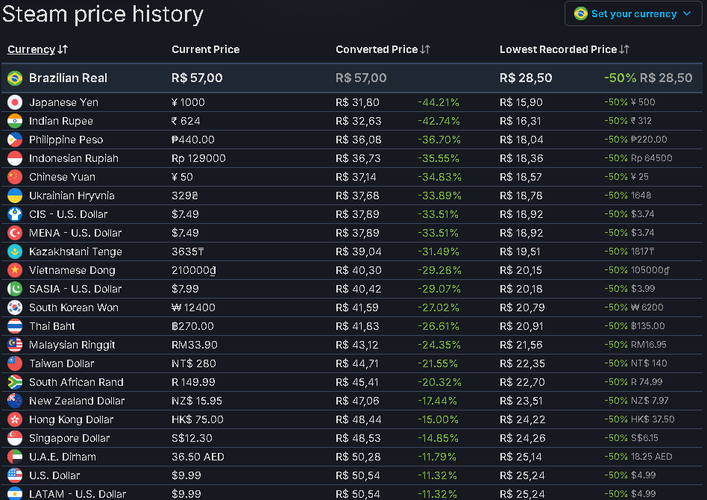Click the Ukrainian Hryvnia flag icon

pos(15,196)
